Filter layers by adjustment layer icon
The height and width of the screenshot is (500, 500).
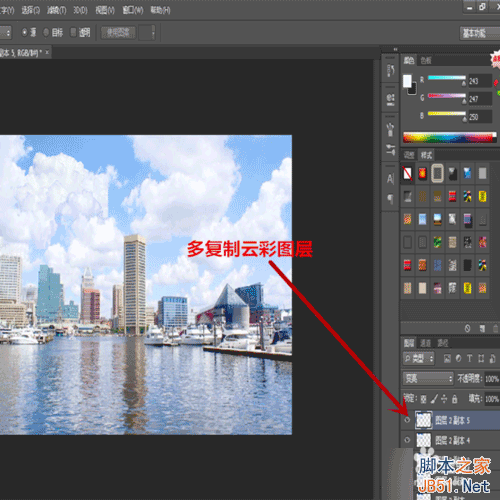459,358
